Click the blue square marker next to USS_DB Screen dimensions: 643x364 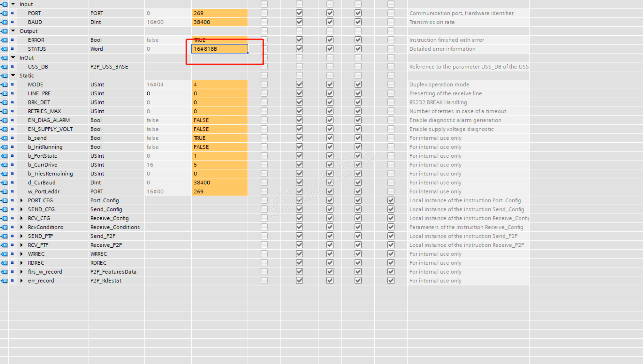coord(13,67)
